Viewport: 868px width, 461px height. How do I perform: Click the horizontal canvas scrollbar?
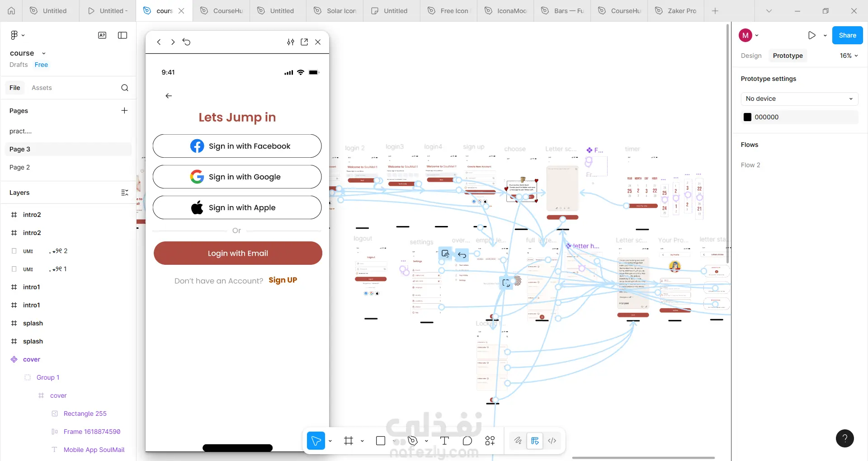click(643, 458)
